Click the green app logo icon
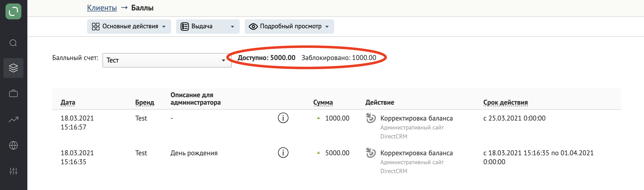The image size is (644, 190). 13,11
